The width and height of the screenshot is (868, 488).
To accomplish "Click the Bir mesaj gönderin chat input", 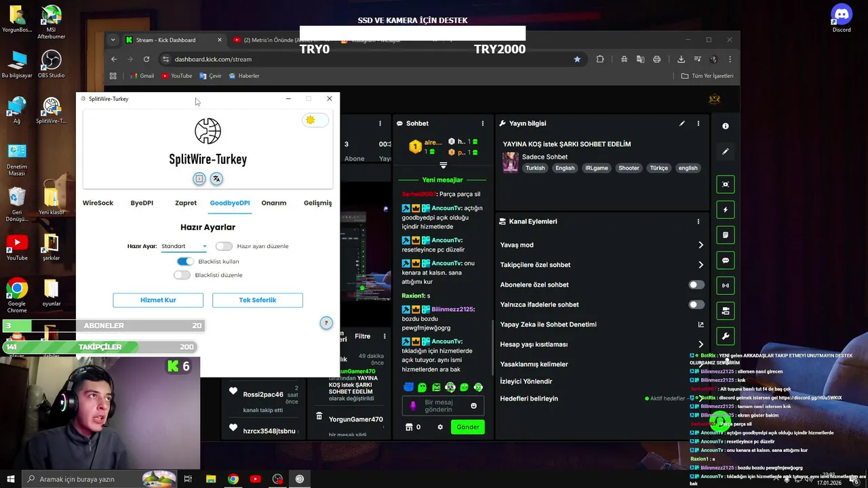I will tap(442, 405).
